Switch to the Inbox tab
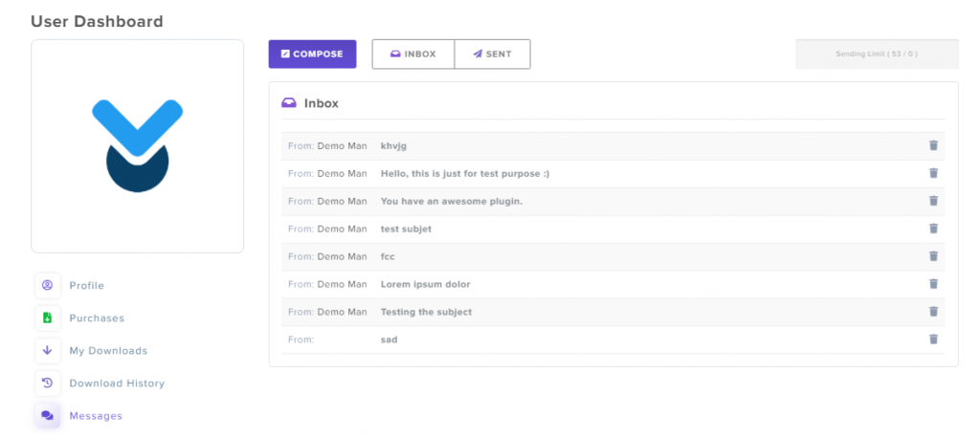Screen dimensions: 980x438 tap(412, 55)
